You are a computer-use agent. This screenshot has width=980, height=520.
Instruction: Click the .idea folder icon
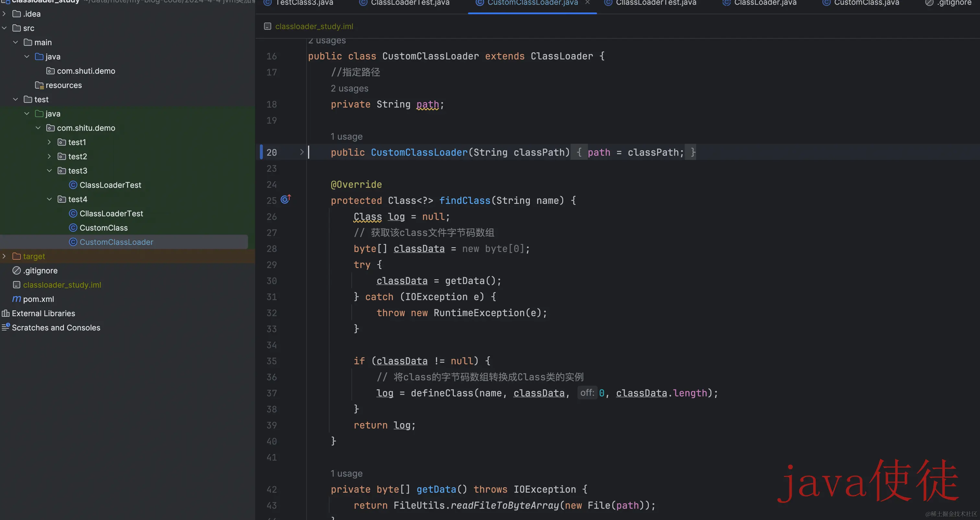click(17, 14)
